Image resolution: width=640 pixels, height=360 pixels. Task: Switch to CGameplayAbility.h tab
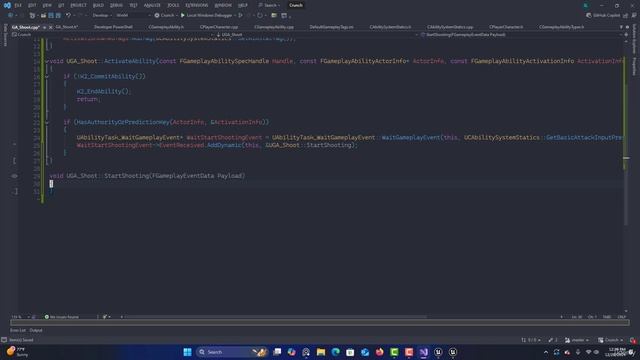(166, 27)
